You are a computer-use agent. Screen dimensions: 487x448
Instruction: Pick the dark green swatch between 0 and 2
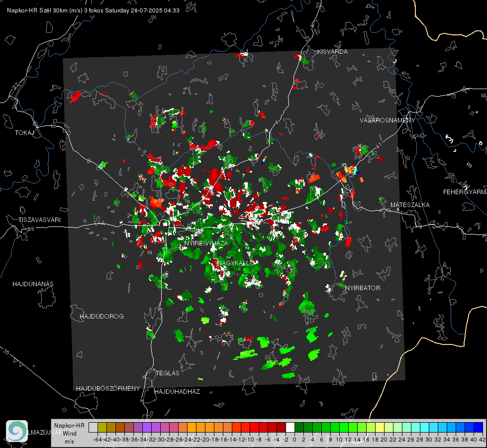coord(299,428)
